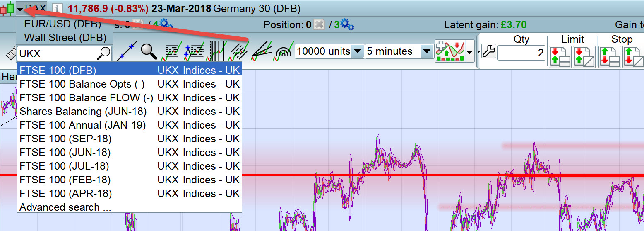Open the instrument dropdown arrow beside DAX
The height and width of the screenshot is (231, 644).
pos(19,9)
